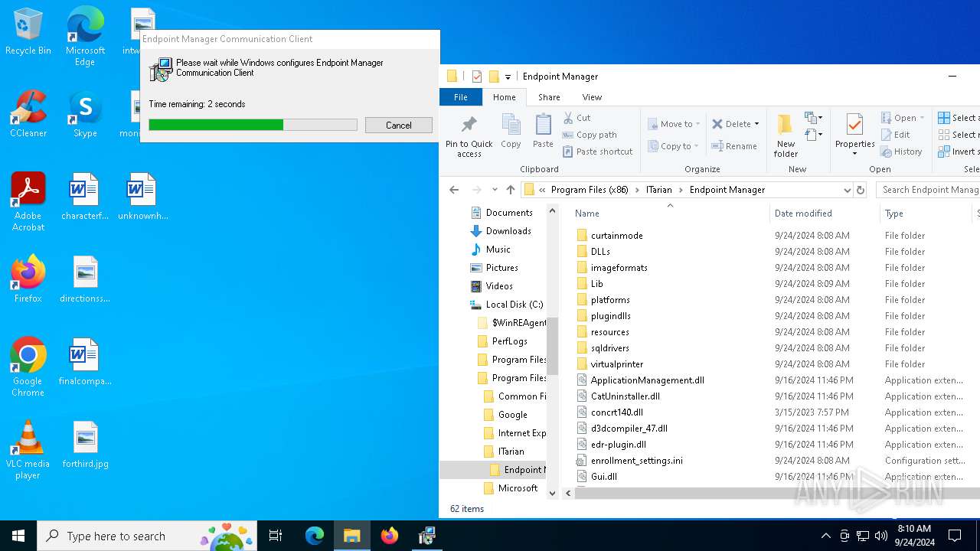Viewport: 980px width, 551px height.
Task: Select the sqldrivers folder
Action: click(x=609, y=348)
